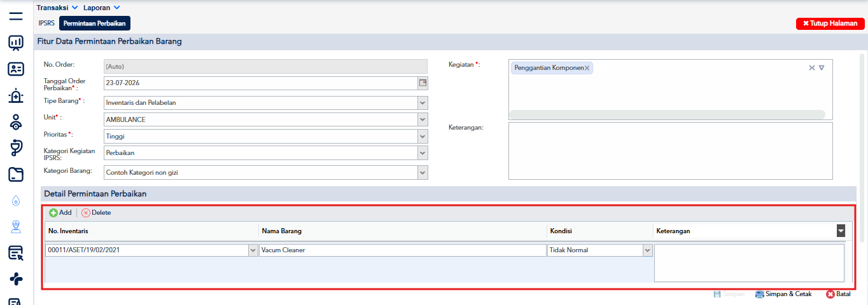Click the presentation dashboard sidebar icon

[16, 43]
